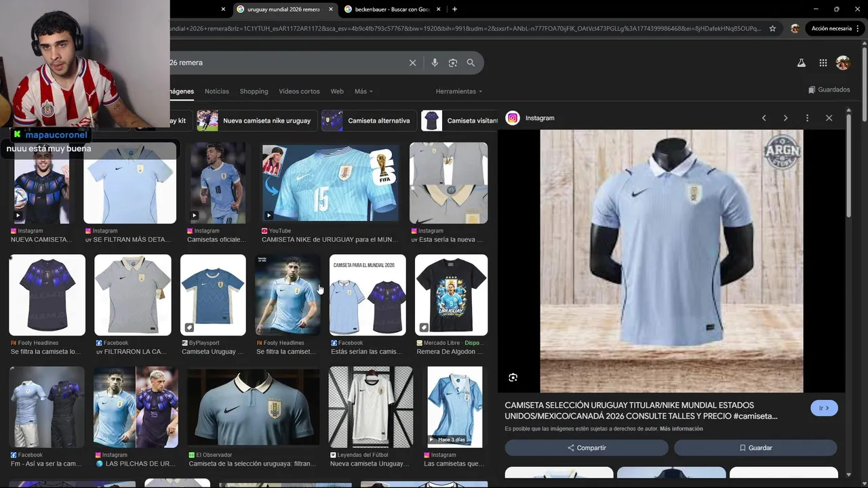Open the YouTube CAMISETA NIKE de URUGUAY thumbnail

pos(330,182)
